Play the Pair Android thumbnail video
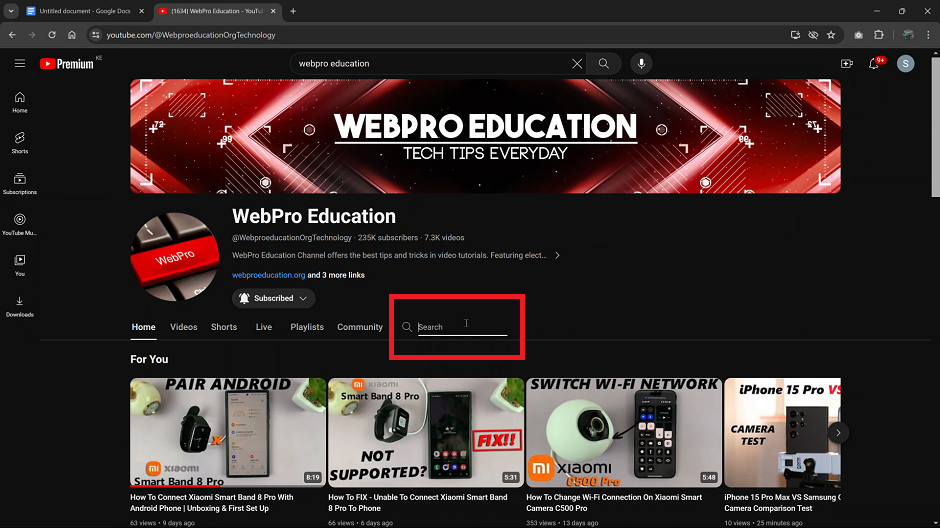Viewport: 940px width, 528px height. tap(228, 432)
